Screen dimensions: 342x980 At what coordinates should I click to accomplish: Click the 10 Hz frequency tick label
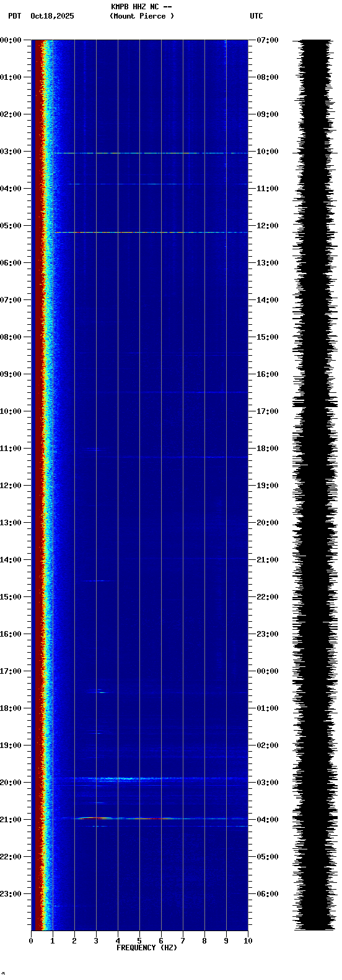pos(247,941)
